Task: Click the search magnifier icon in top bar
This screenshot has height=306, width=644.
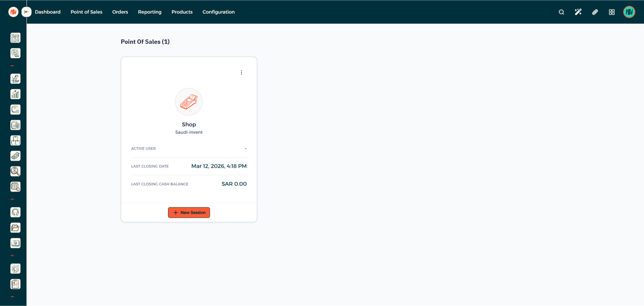Action: click(561, 12)
